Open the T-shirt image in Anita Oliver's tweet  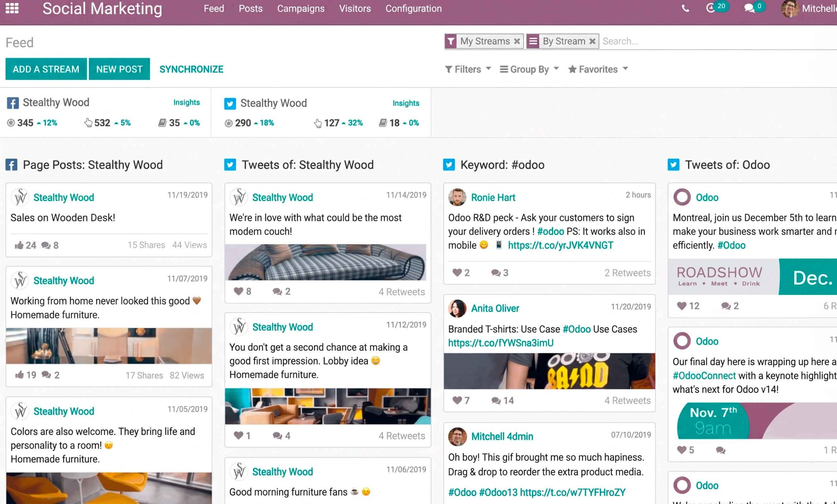549,371
